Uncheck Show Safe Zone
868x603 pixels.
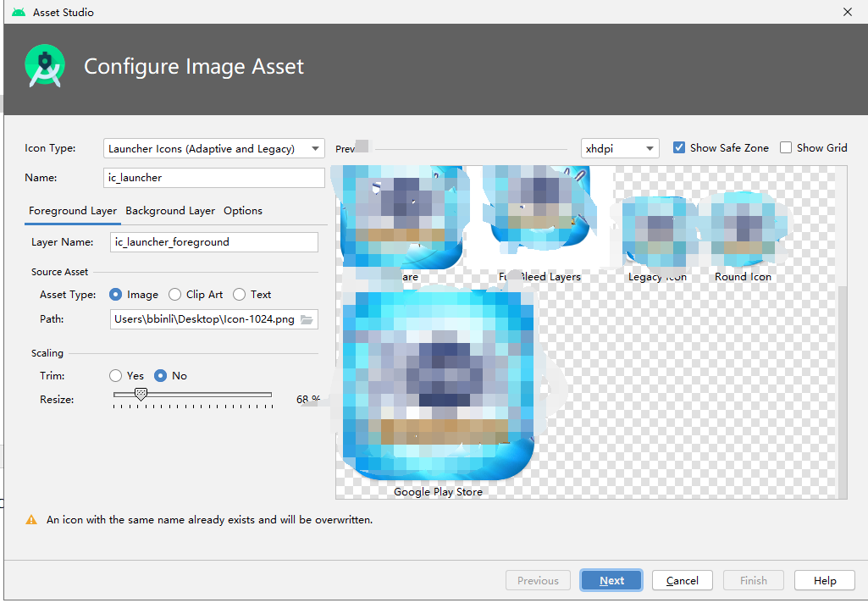coord(679,147)
